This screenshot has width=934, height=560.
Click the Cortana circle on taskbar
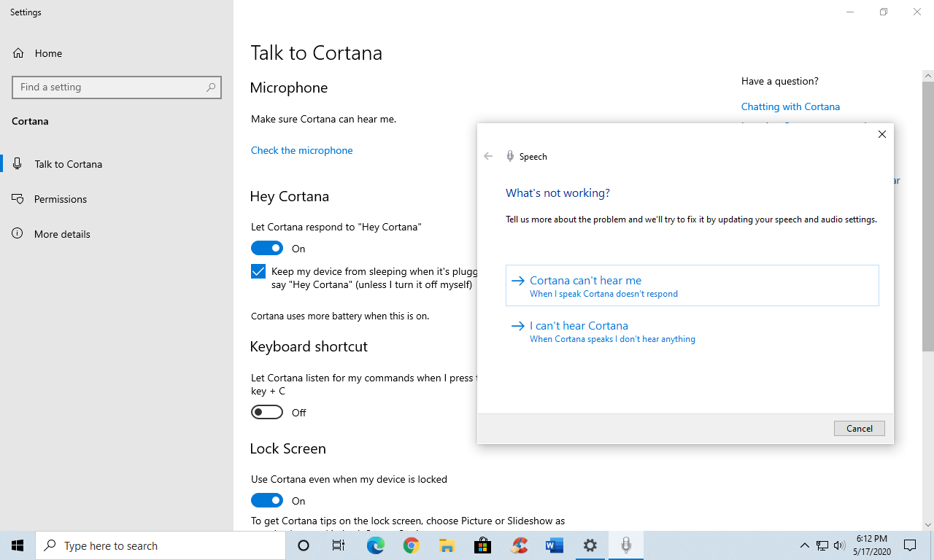tap(304, 545)
